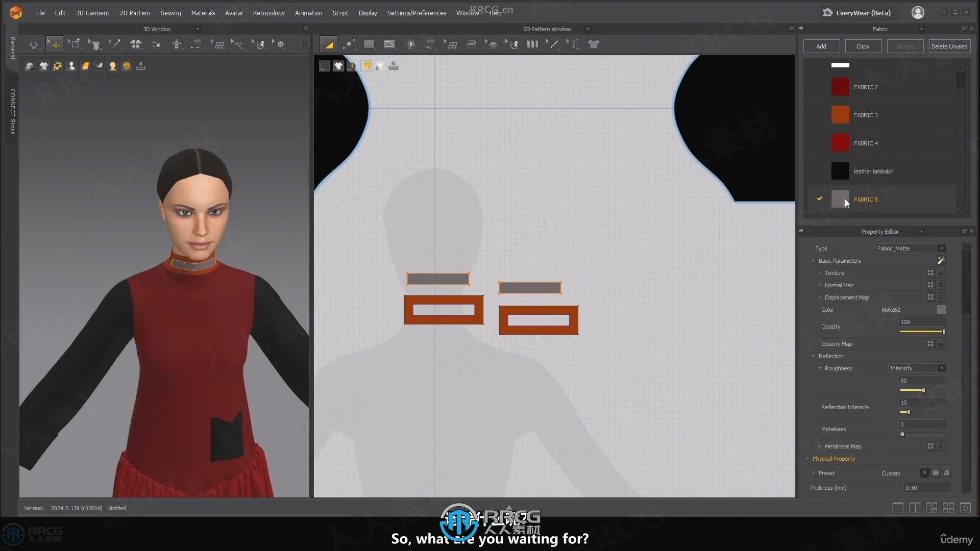Viewport: 980px width, 551px height.
Task: Click the T-shirt icon ending the 2D toolbar
Action: tap(594, 45)
